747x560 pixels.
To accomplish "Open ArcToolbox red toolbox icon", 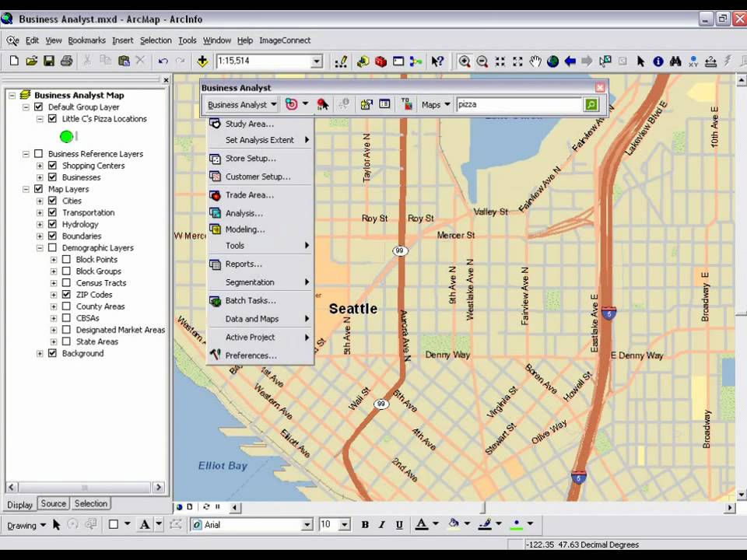I will (381, 61).
